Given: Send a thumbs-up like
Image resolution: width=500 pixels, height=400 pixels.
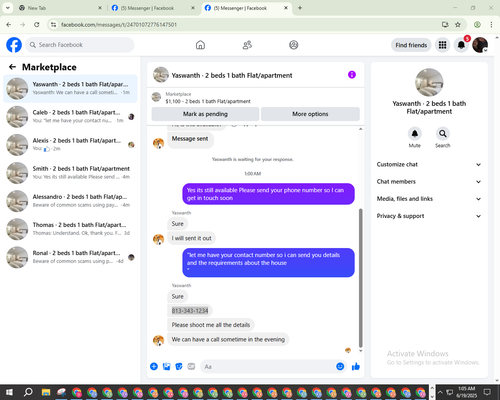Looking at the screenshot, I should 356,366.
